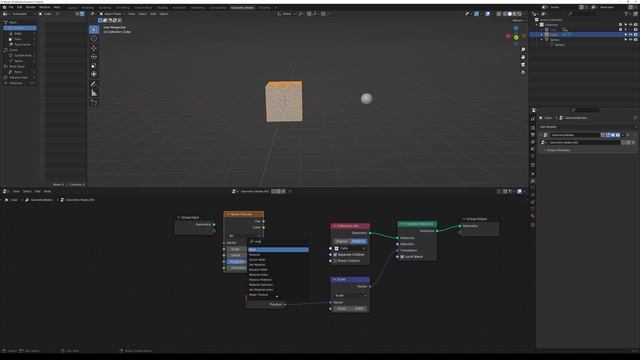Viewport: 640px width, 360px height.
Task: Toggle viewport visibility eye for Cube in outliner
Action: (x=631, y=35)
